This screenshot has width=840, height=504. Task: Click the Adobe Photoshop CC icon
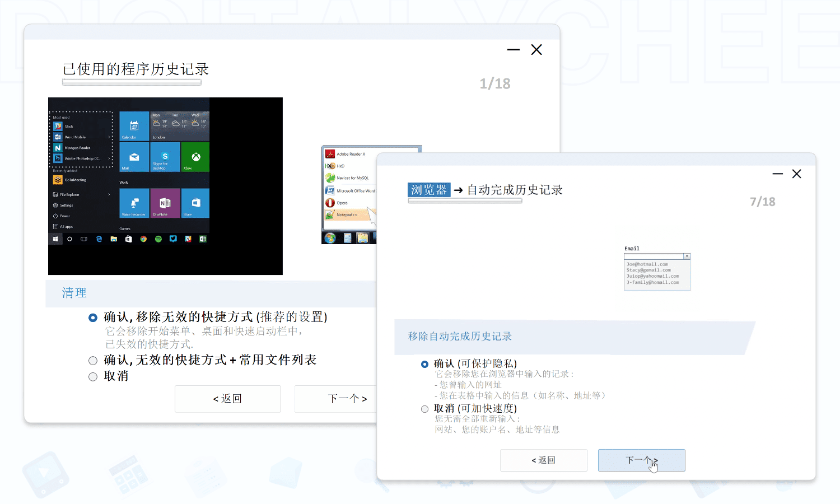(58, 158)
